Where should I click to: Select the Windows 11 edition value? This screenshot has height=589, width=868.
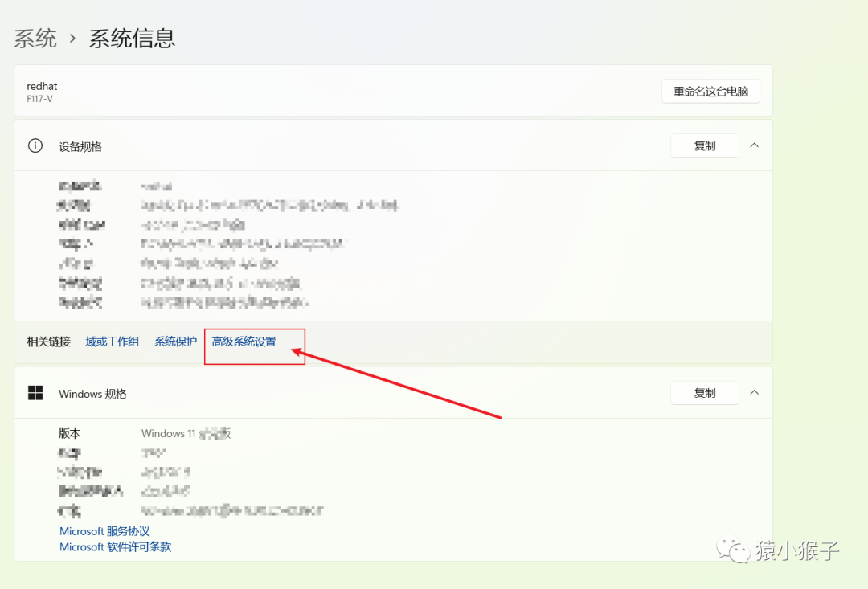coord(186,433)
